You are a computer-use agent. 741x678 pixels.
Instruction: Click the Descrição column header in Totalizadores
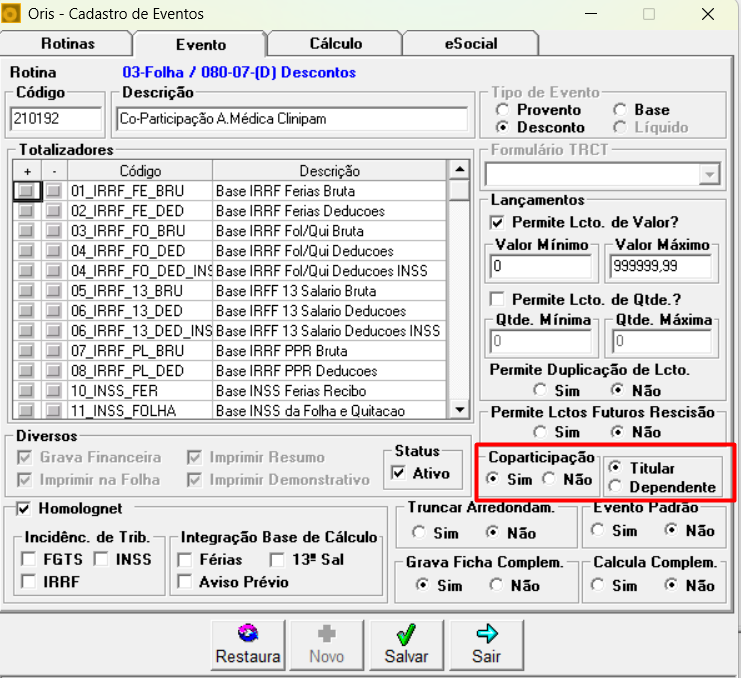[x=329, y=171]
